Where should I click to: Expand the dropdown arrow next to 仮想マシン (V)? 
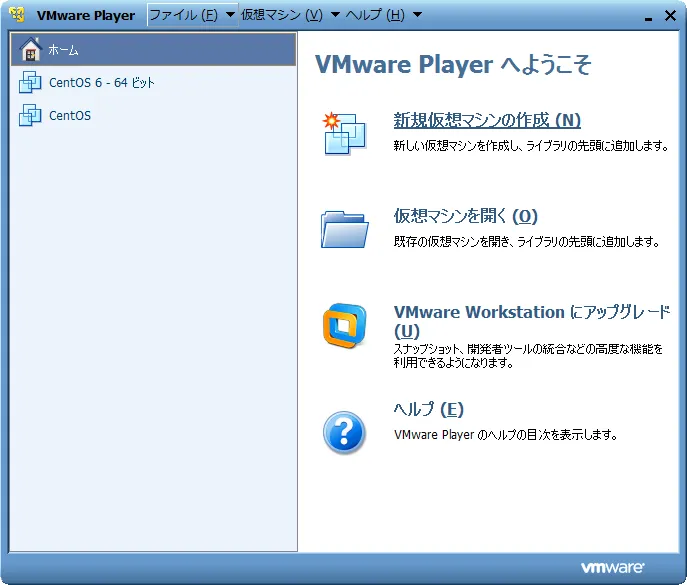click(335, 14)
